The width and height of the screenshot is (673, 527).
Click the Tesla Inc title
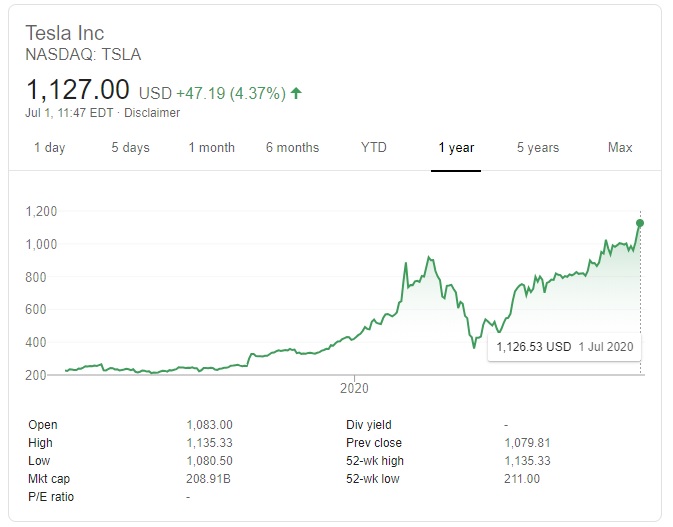pos(66,33)
